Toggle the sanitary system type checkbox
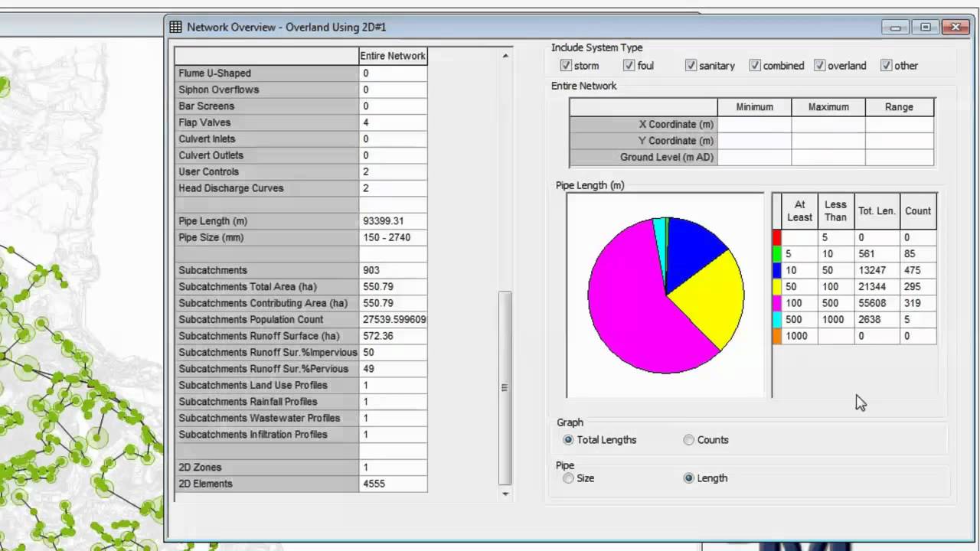Screen dimensions: 980x551 [691, 65]
